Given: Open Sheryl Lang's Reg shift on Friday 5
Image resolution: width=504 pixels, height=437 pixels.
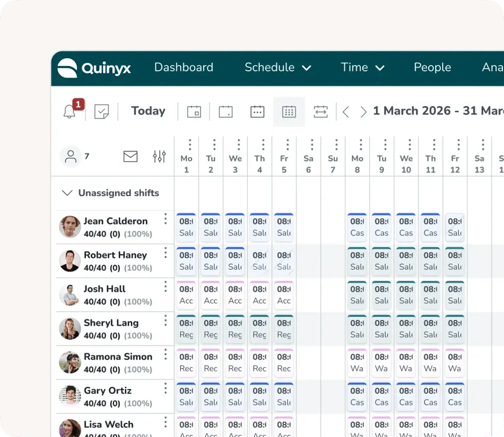Looking at the screenshot, I should [x=284, y=329].
